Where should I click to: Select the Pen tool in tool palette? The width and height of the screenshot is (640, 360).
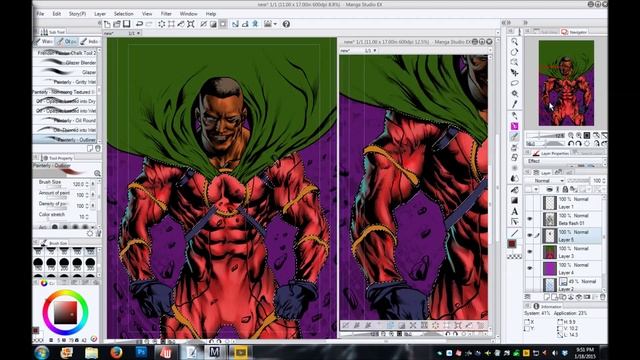pyautogui.click(x=514, y=116)
